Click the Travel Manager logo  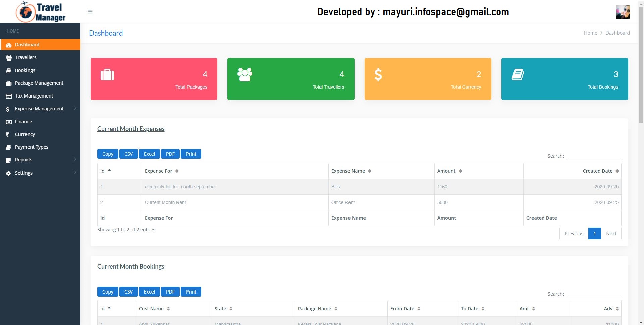pyautogui.click(x=40, y=12)
